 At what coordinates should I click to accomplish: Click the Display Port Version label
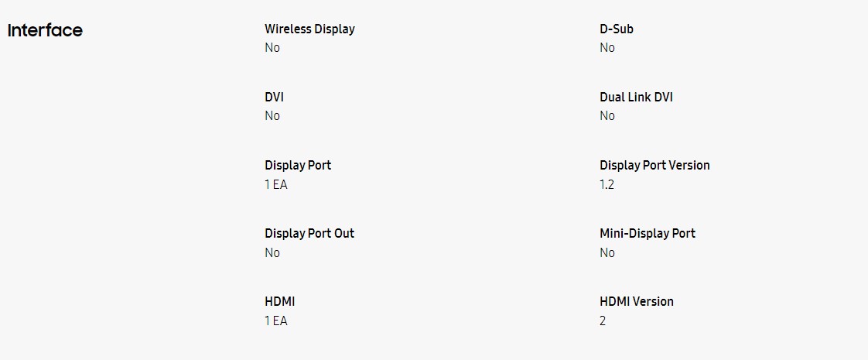(x=654, y=165)
